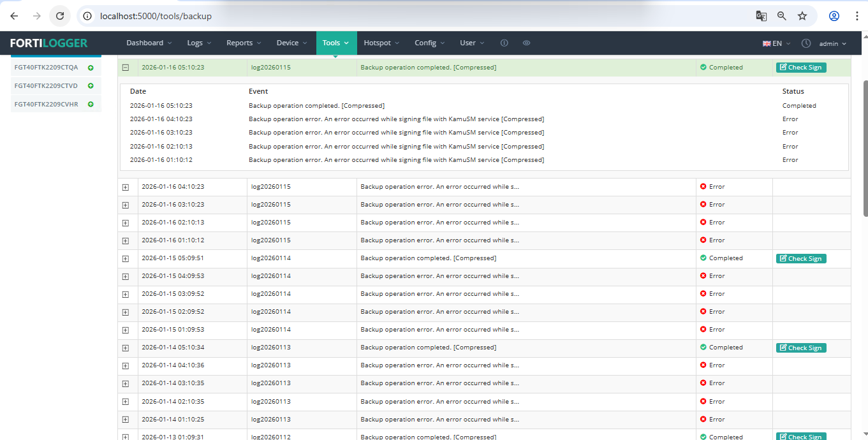The height and width of the screenshot is (440, 868).
Task: Click Error status text in 2026-01-15 01:09:53 row
Action: pos(717,330)
